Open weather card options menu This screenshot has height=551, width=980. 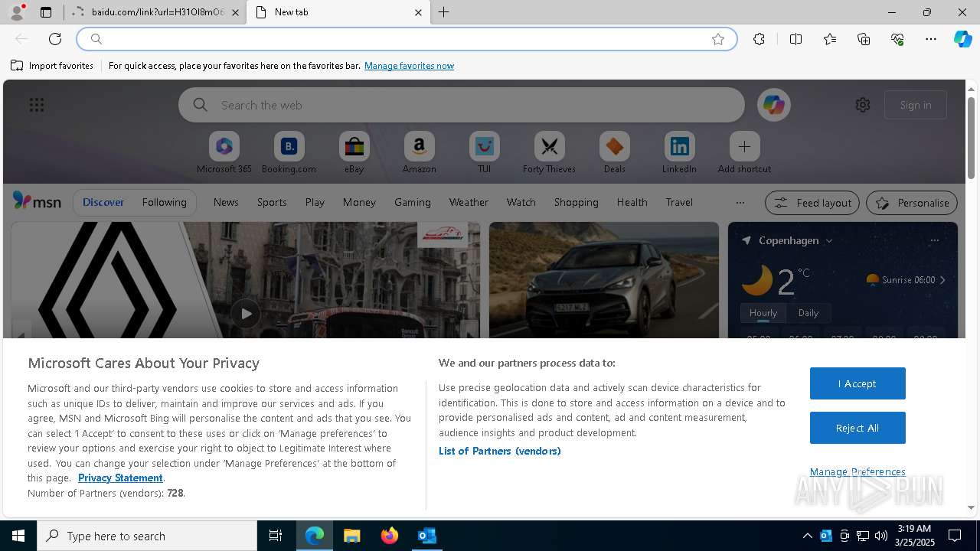[934, 240]
